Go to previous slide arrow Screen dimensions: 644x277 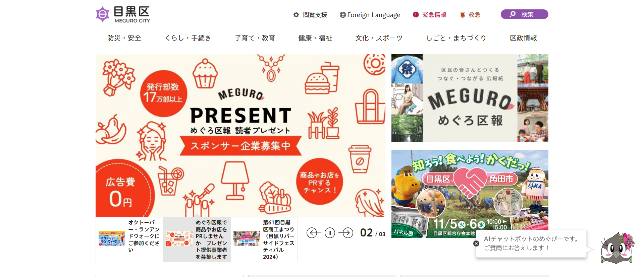[x=314, y=232]
